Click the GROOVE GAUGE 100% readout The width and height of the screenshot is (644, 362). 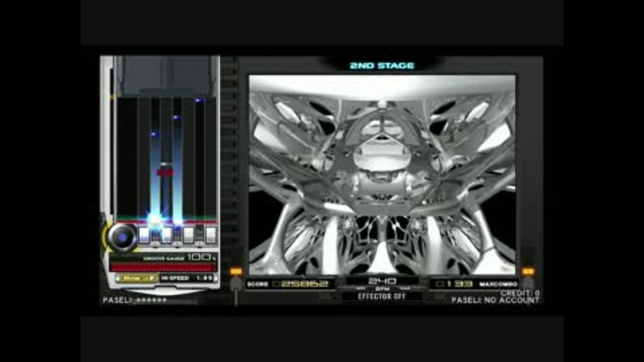(180, 257)
